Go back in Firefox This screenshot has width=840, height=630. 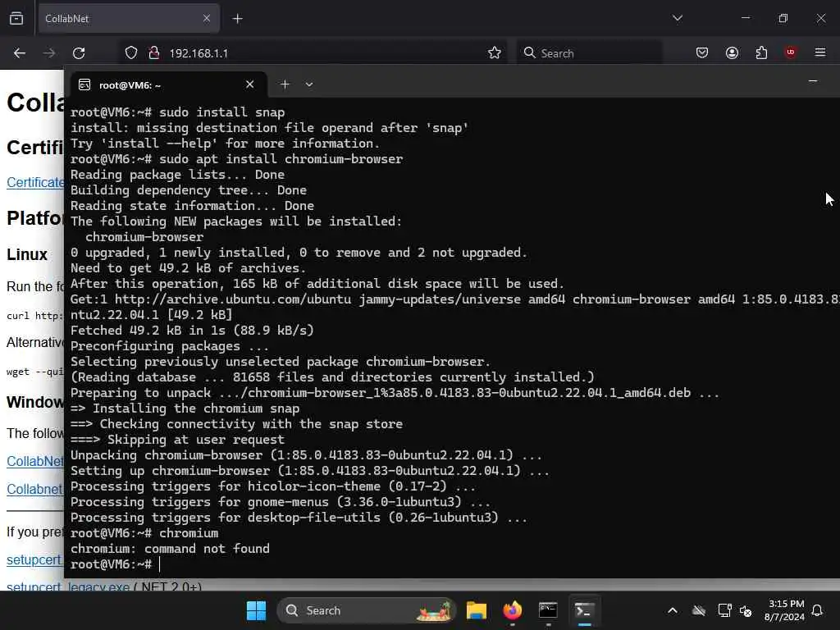pyautogui.click(x=20, y=53)
